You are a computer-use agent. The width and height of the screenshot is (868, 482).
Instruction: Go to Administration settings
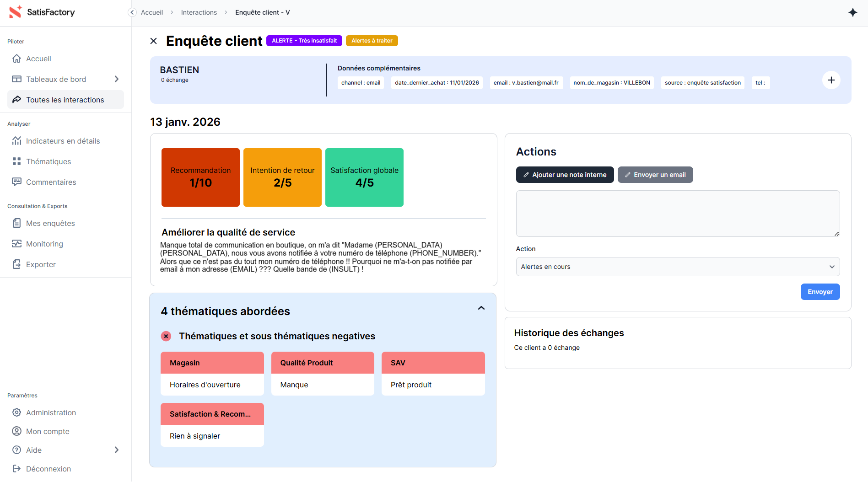(x=51, y=412)
